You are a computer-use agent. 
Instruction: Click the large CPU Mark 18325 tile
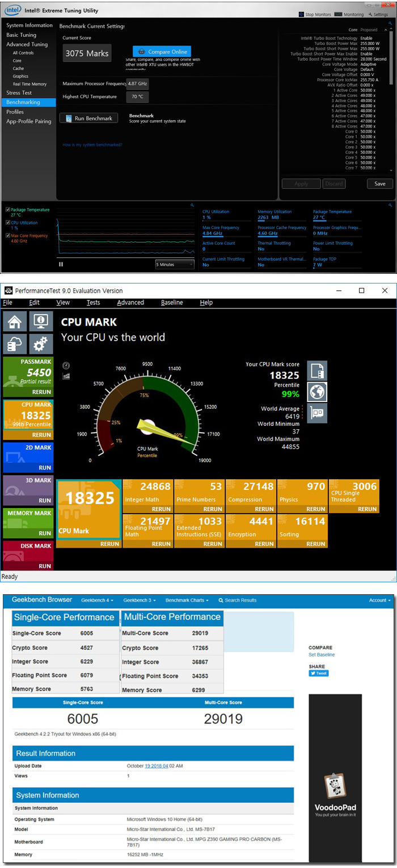(89, 514)
